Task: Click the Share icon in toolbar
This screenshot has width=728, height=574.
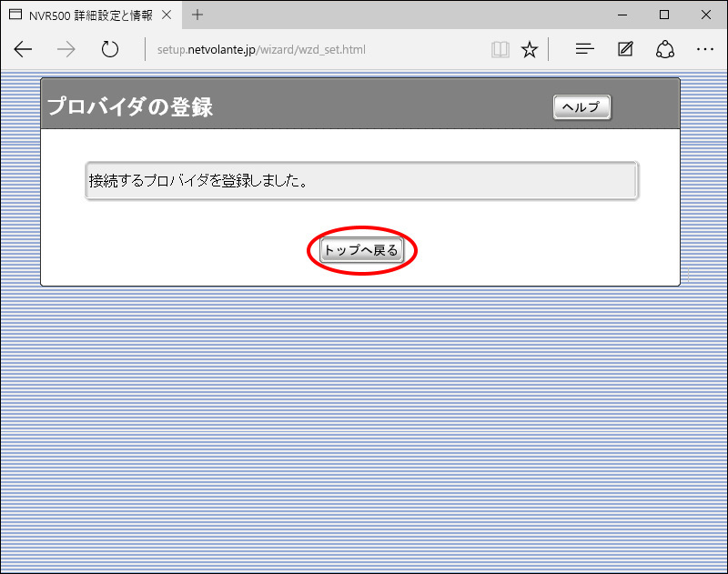Action: click(665, 49)
